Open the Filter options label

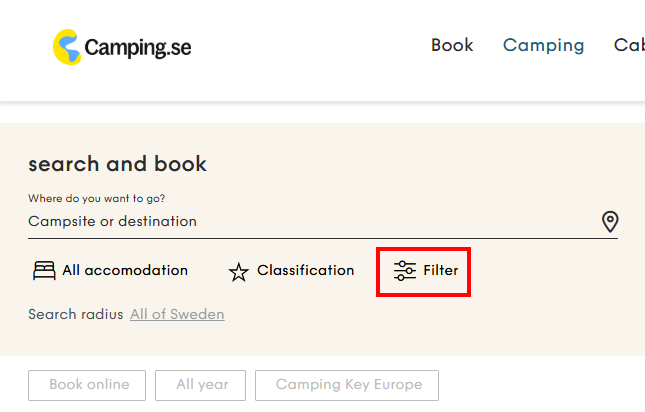[x=441, y=270]
